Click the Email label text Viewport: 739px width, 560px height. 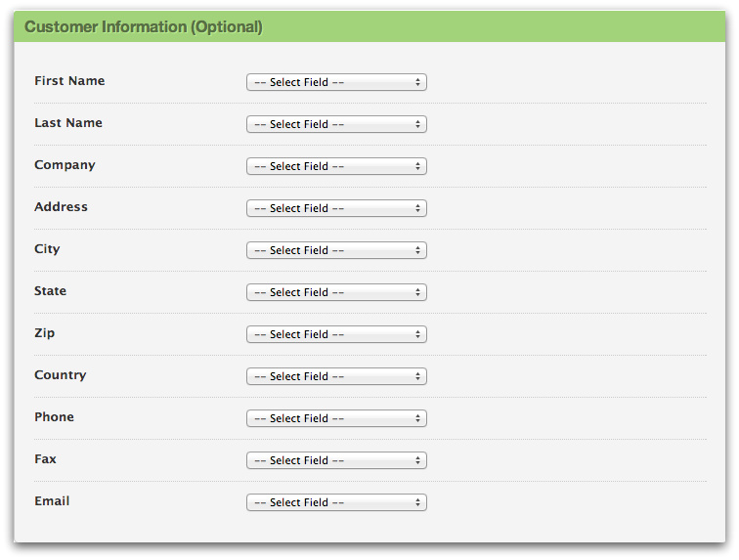point(52,501)
